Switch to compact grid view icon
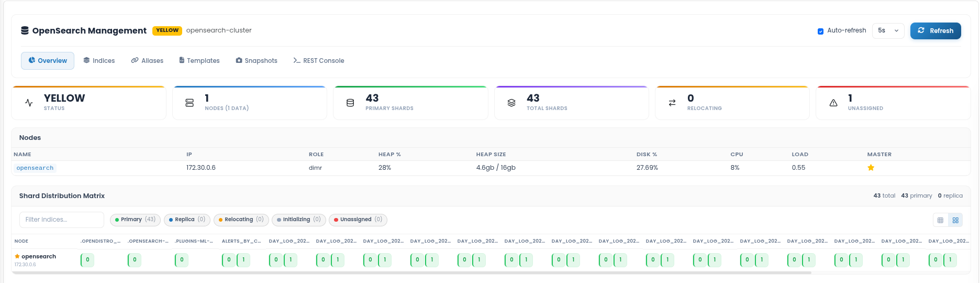This screenshot has height=283, width=980. [x=940, y=220]
